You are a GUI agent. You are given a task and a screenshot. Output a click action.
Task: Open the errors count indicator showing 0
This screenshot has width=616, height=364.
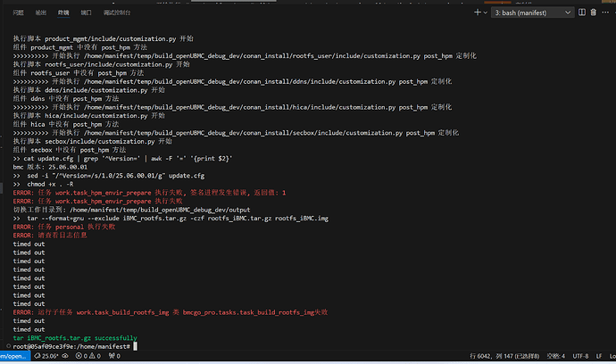(x=81, y=356)
